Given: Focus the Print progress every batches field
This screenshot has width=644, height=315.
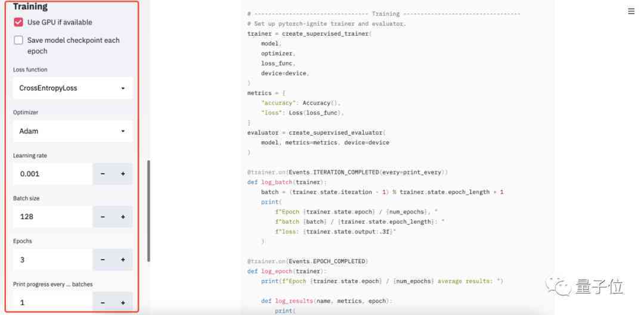Looking at the screenshot, I should coord(52,302).
